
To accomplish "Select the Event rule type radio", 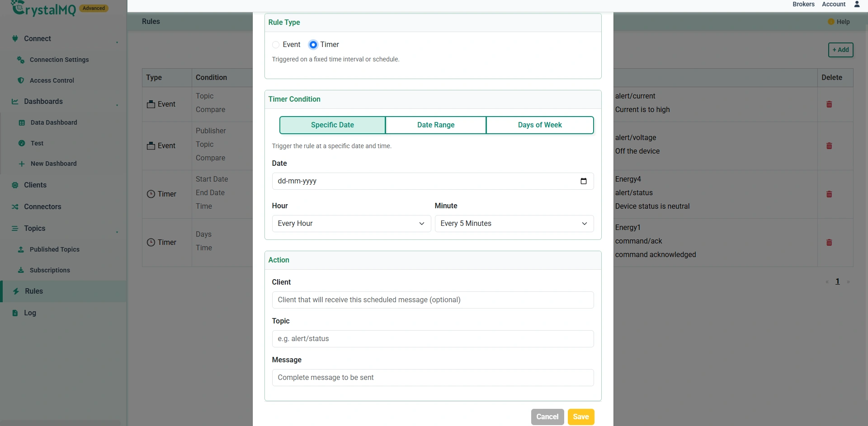I will tap(276, 45).
